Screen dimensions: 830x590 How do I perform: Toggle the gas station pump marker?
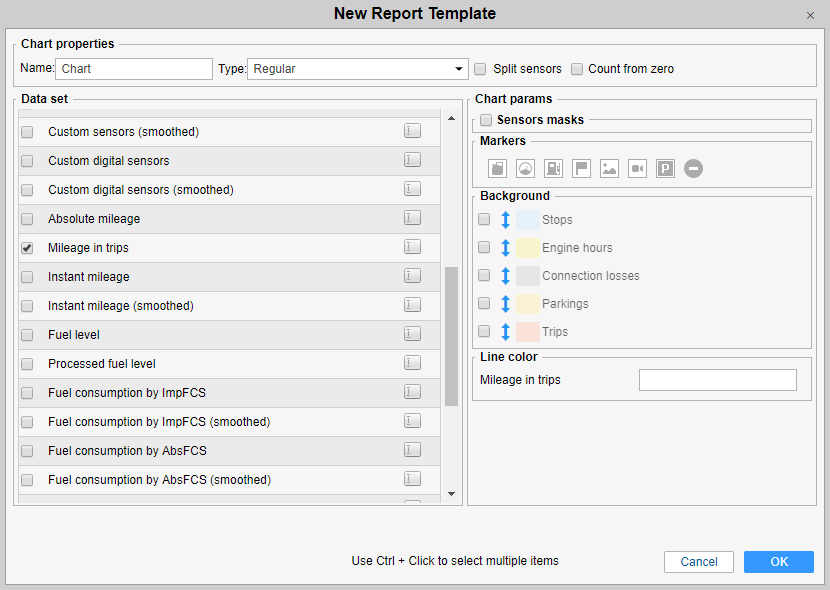point(553,169)
